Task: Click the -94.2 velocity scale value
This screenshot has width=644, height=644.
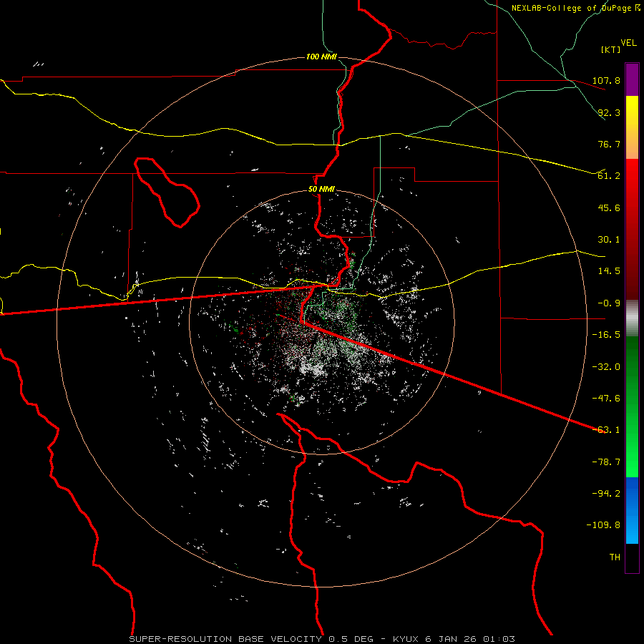Action: pyautogui.click(x=606, y=494)
